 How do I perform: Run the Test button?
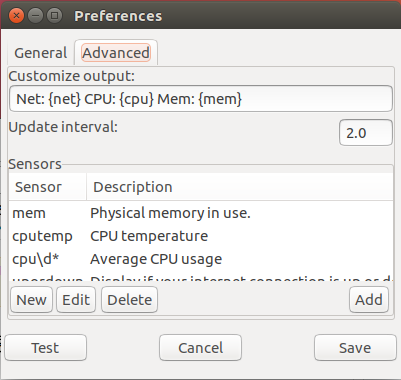click(46, 348)
